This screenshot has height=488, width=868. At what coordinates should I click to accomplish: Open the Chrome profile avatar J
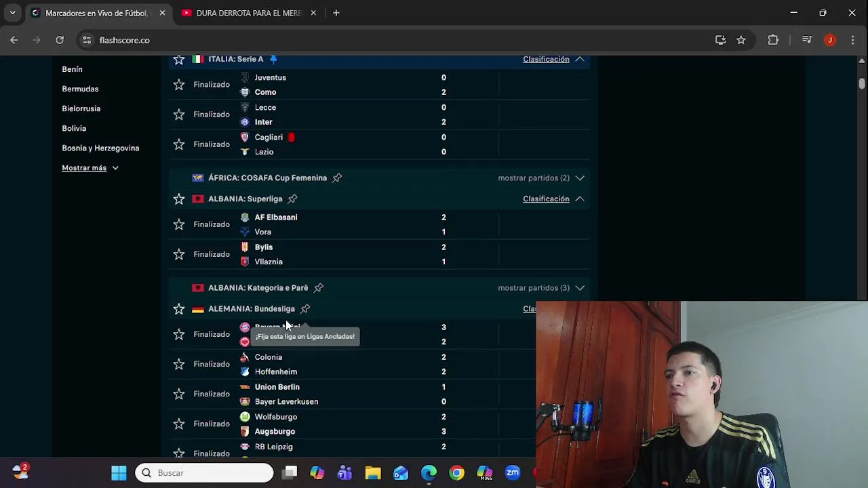[830, 40]
